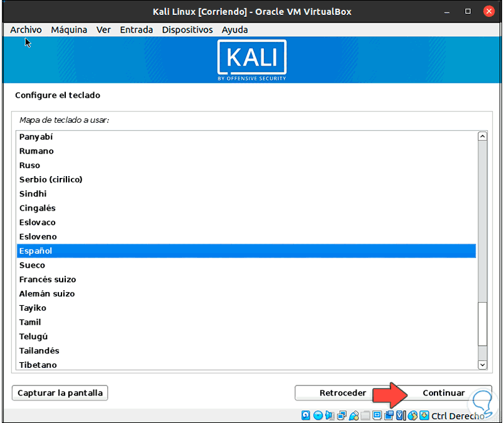Click the keyboard capture arrow icon

click(424, 415)
